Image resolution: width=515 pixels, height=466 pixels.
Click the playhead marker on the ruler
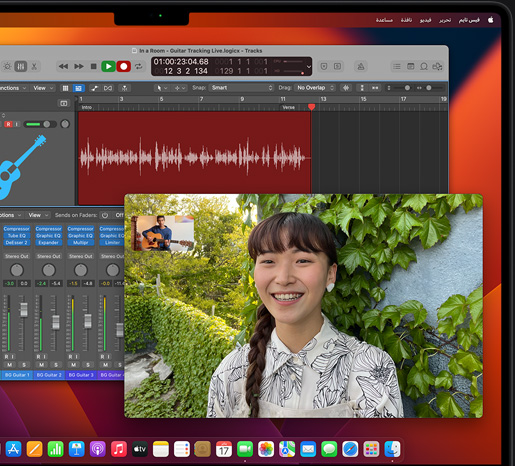(311, 107)
